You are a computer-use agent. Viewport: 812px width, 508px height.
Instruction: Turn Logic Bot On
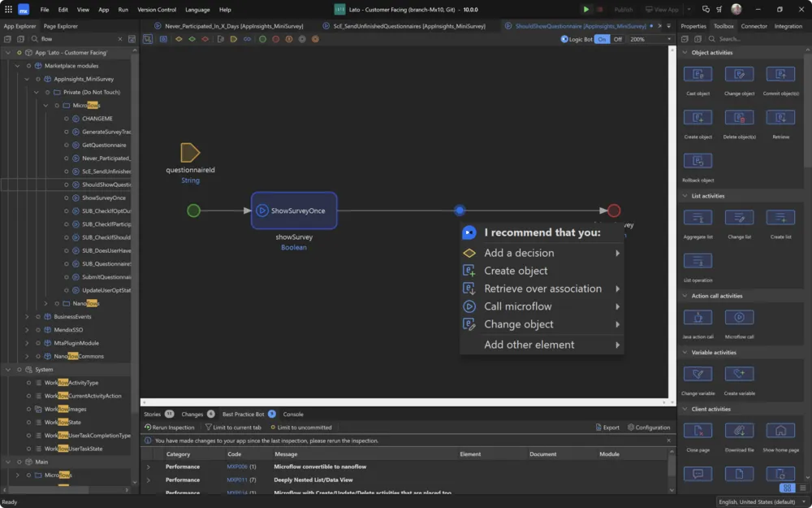coord(602,39)
